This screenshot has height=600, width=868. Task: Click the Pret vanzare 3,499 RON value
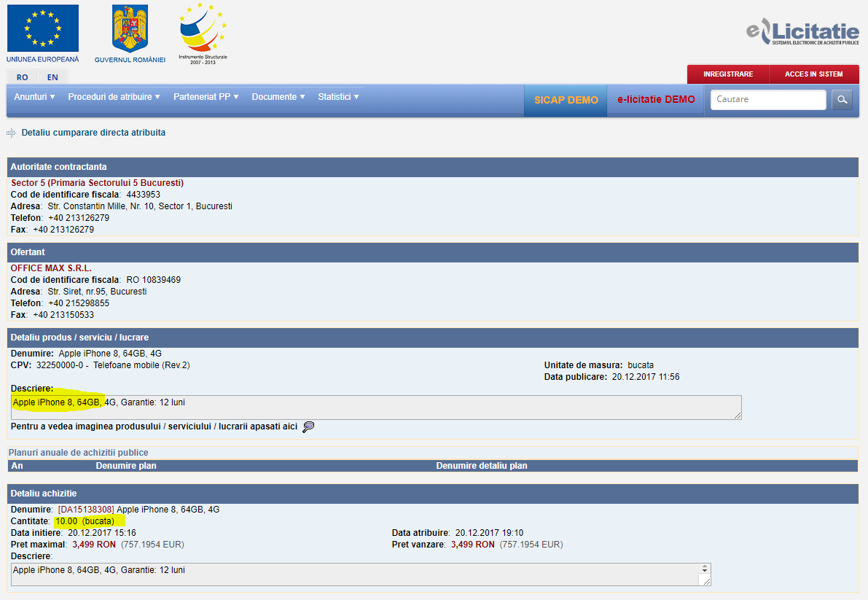pyautogui.click(x=473, y=545)
